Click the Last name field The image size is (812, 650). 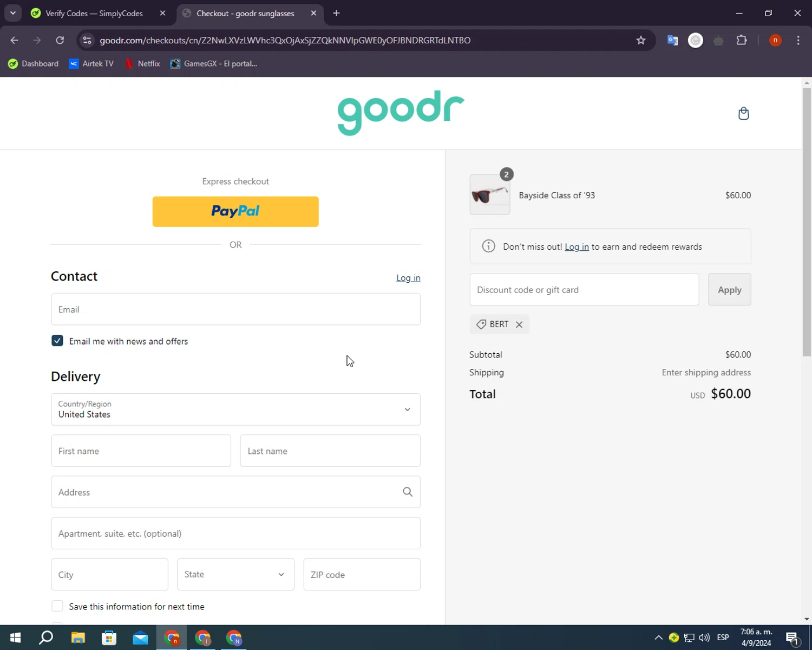(x=330, y=451)
